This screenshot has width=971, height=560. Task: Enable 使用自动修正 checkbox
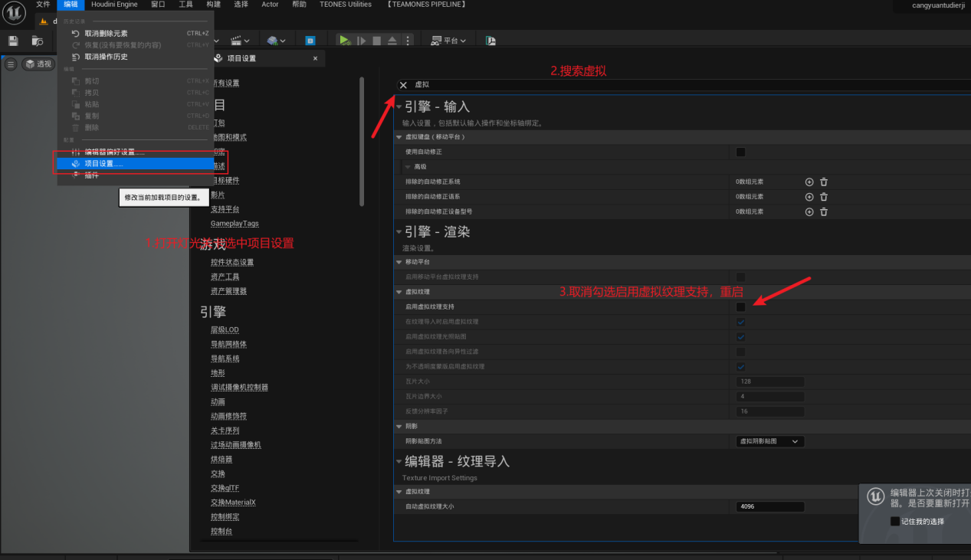point(740,152)
